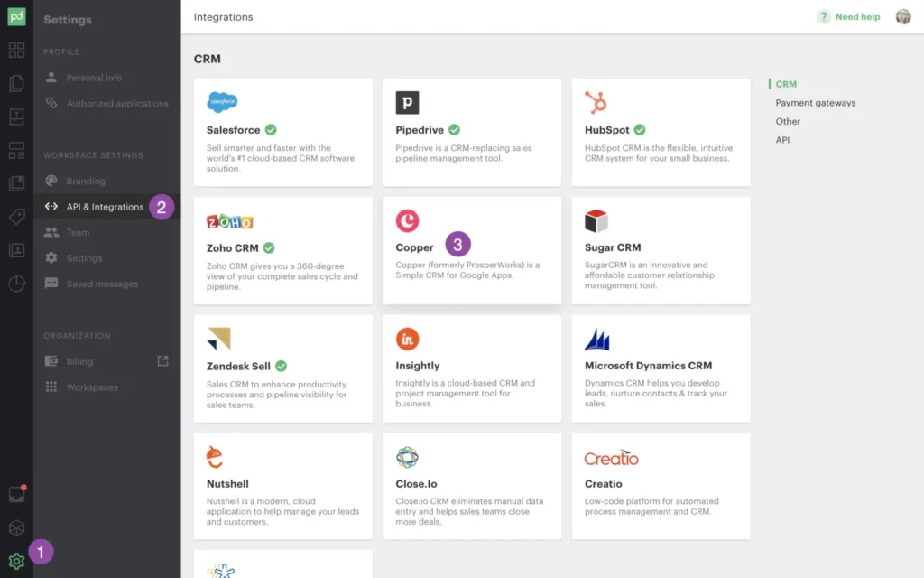Image resolution: width=924 pixels, height=578 pixels.
Task: Open the Microsoft Dynamics CRM card title
Action: [648, 366]
